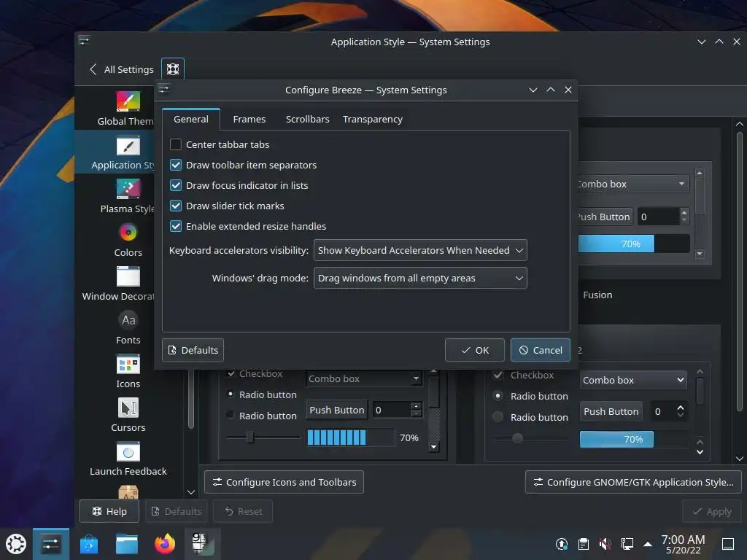
Task: Open Windows' drag mode dropdown
Action: pos(420,278)
